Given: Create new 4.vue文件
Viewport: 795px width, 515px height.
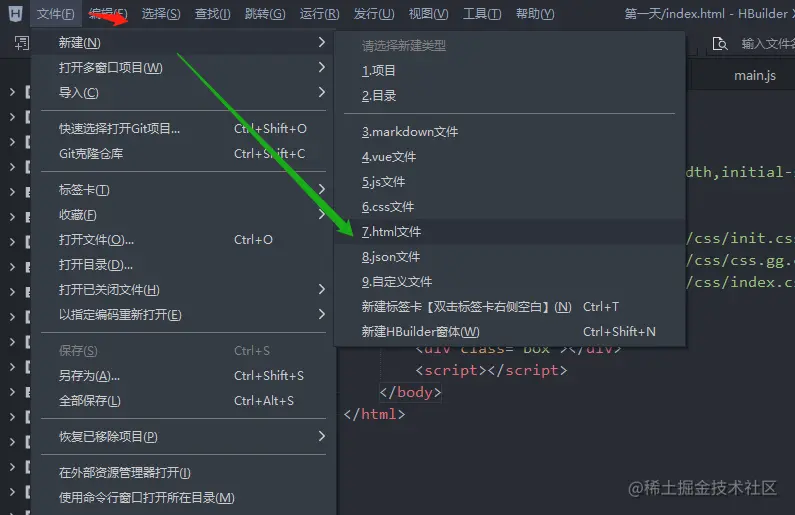Looking at the screenshot, I should pyautogui.click(x=510, y=157).
